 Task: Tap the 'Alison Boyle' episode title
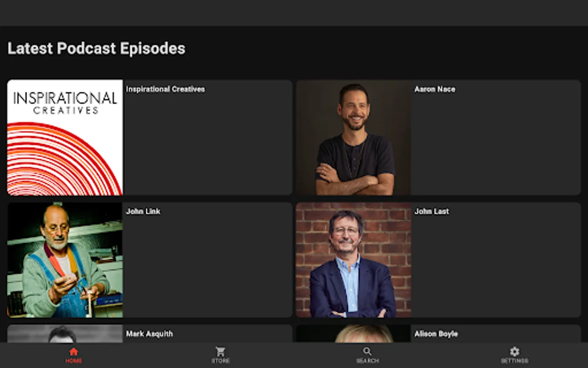point(436,334)
